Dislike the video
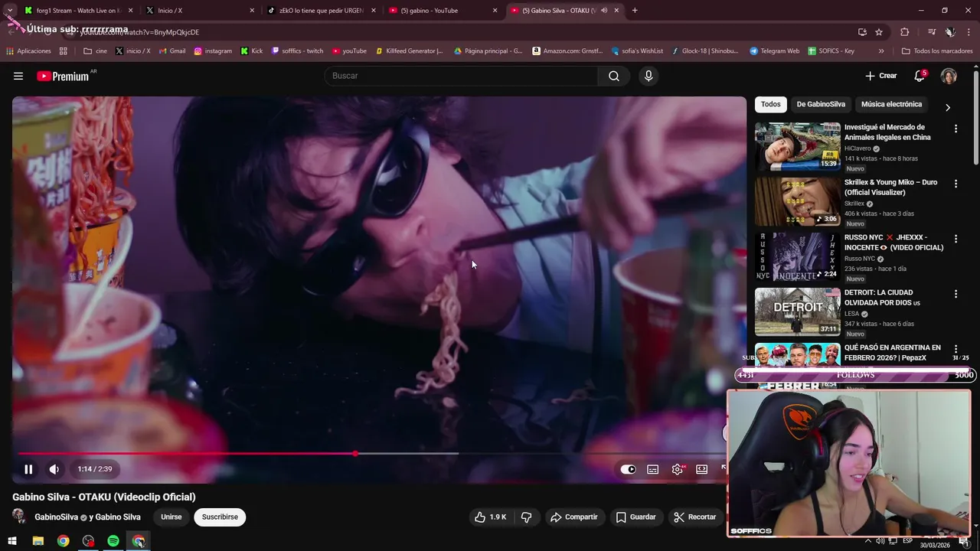 tap(526, 517)
